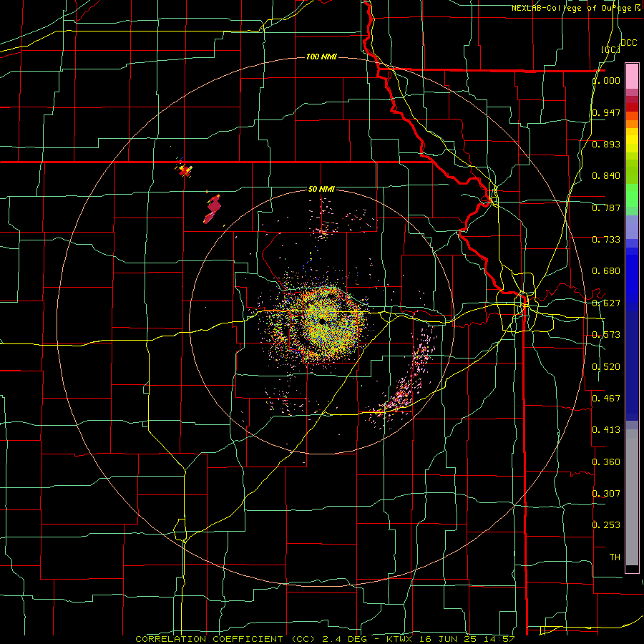Screen dimensions: 644x644
Task: Click the 0.627 color scale value
Action: coord(606,303)
